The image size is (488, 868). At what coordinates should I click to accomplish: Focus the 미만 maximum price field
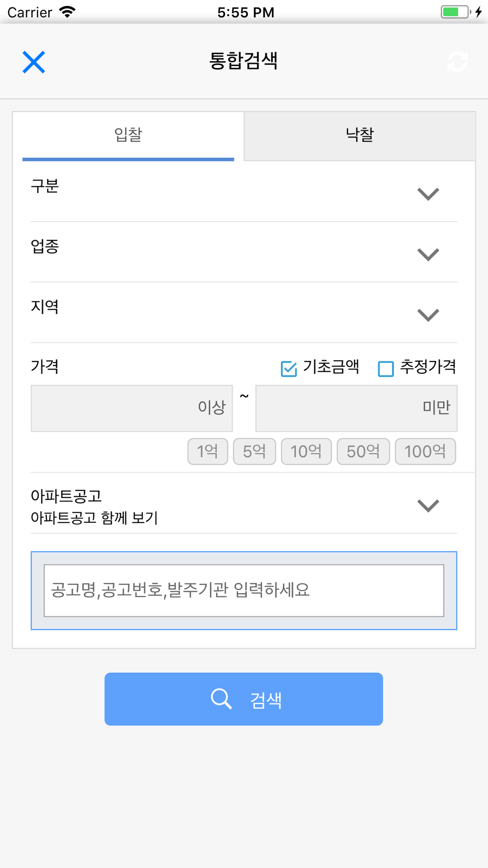click(357, 408)
